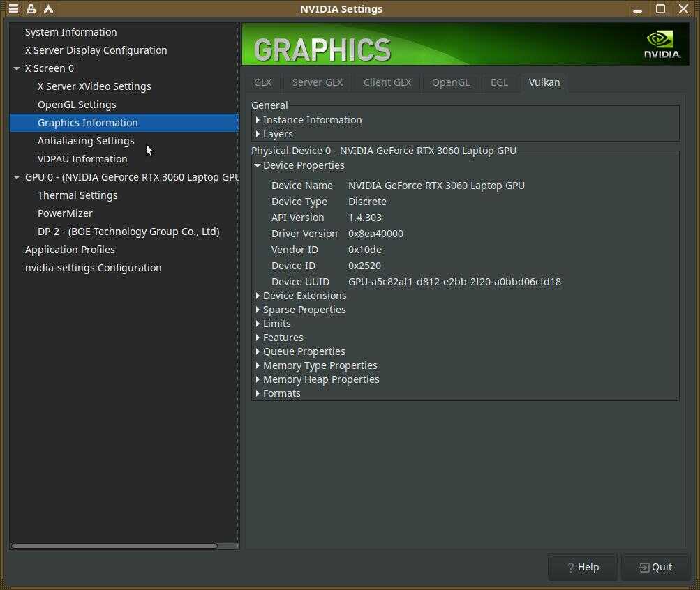Collapse the X Screen 0 tree node
The width and height of the screenshot is (700, 590).
click(17, 68)
